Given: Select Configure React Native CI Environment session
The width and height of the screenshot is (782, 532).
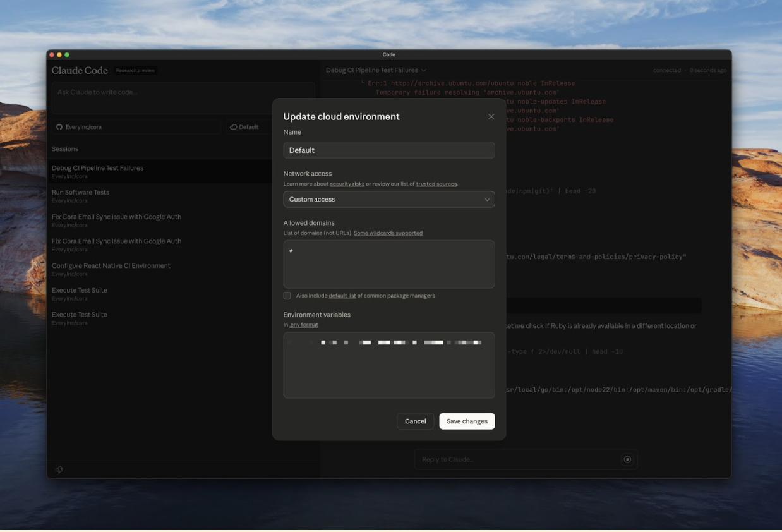Looking at the screenshot, I should click(x=111, y=265).
